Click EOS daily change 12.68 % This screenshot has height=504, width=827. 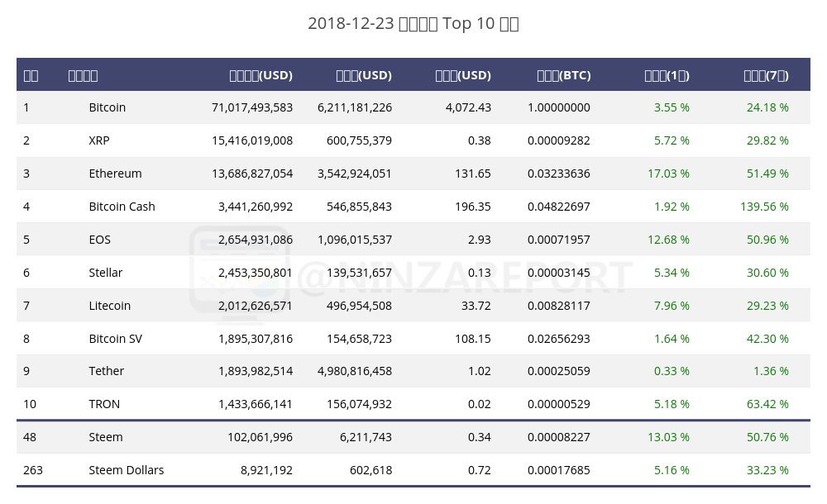[x=668, y=240]
